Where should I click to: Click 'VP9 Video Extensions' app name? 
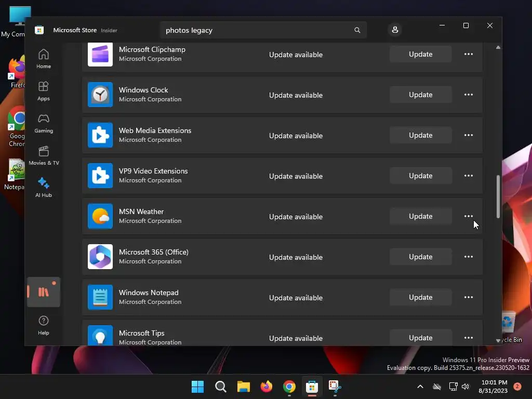[153, 171]
